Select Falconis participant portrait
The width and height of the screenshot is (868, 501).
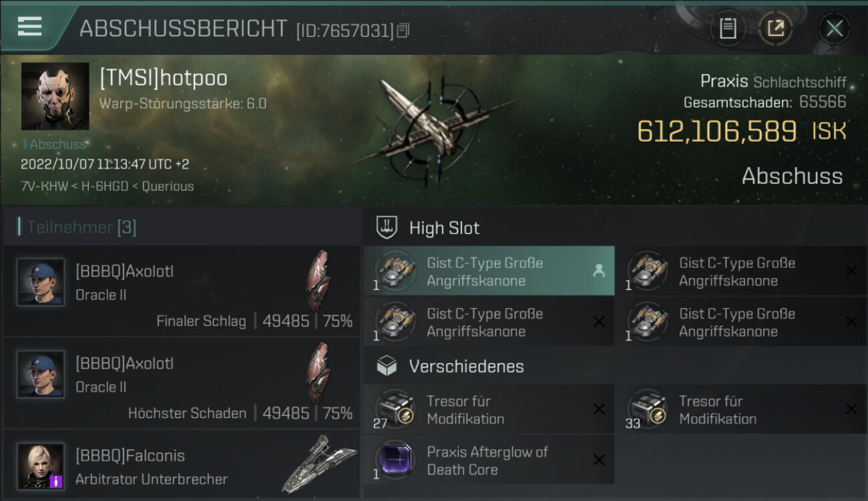(41, 466)
